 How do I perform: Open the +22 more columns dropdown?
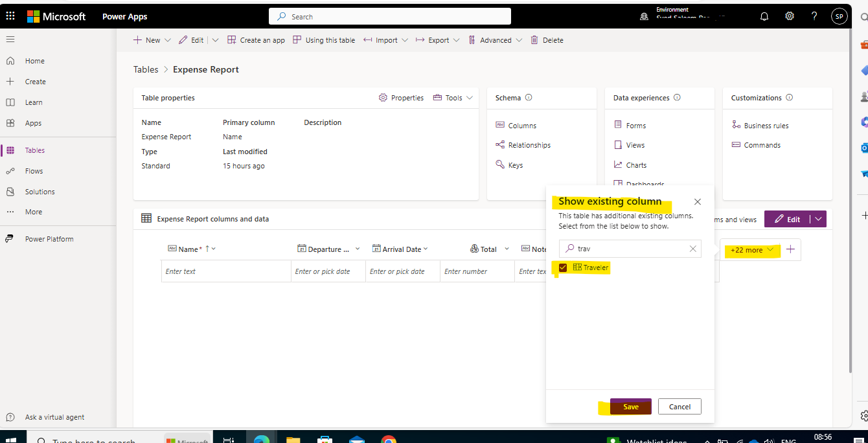[751, 250]
